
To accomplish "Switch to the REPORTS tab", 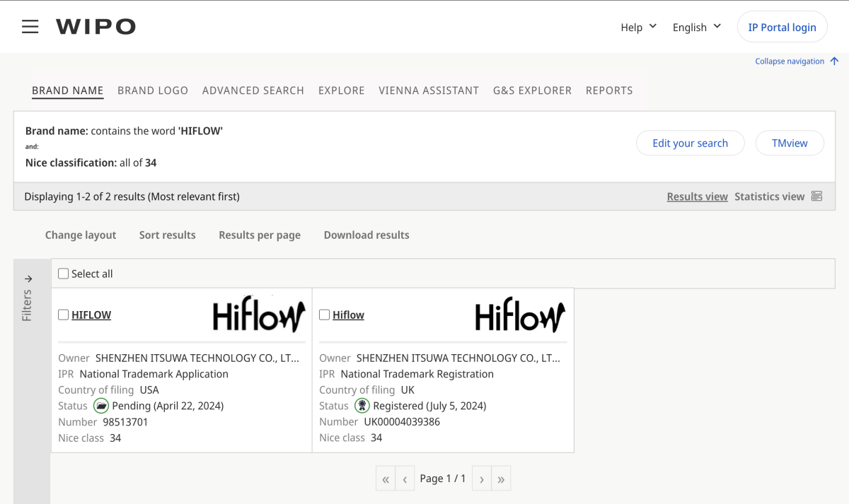I will point(609,90).
